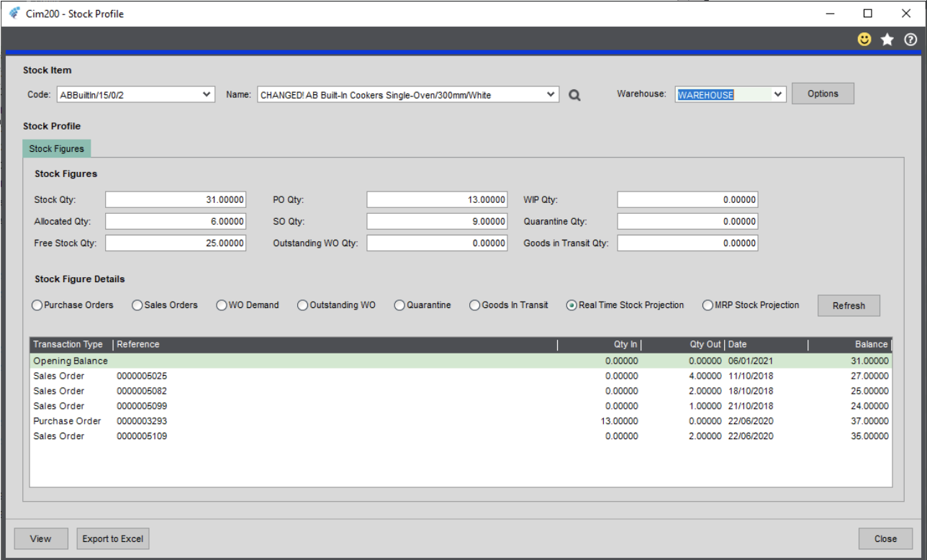Open help via question mark icon

(x=910, y=40)
